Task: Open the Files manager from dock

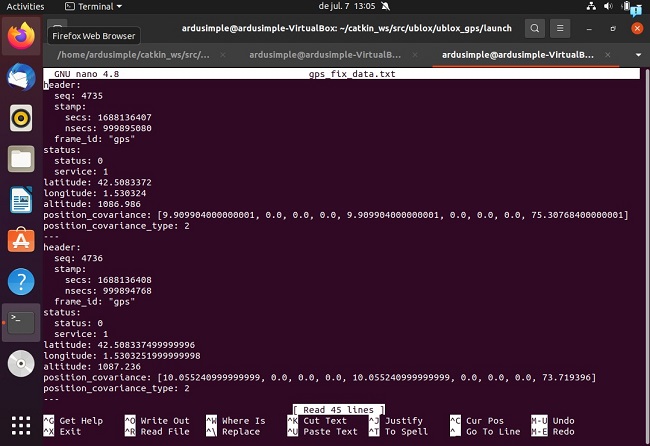Action: (x=21, y=159)
